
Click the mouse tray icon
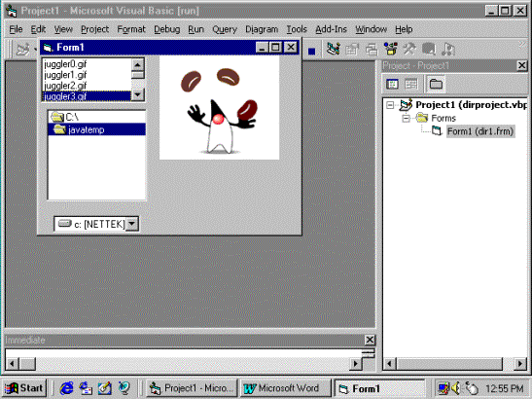pyautogui.click(x=472, y=388)
